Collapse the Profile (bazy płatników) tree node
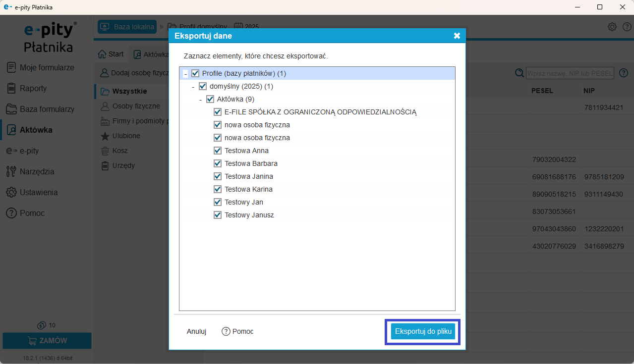The height and width of the screenshot is (364, 634). click(185, 74)
